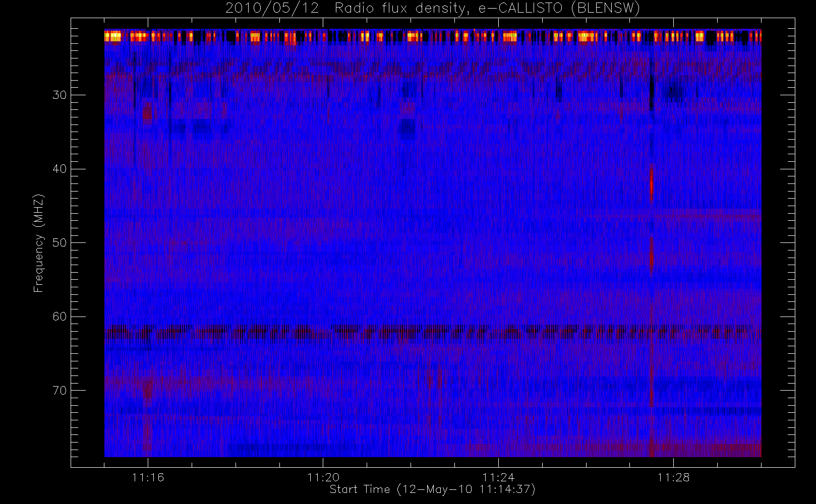Select the 'Frequency (MHZ)' axis label
This screenshot has width=816, height=504.
39,243
